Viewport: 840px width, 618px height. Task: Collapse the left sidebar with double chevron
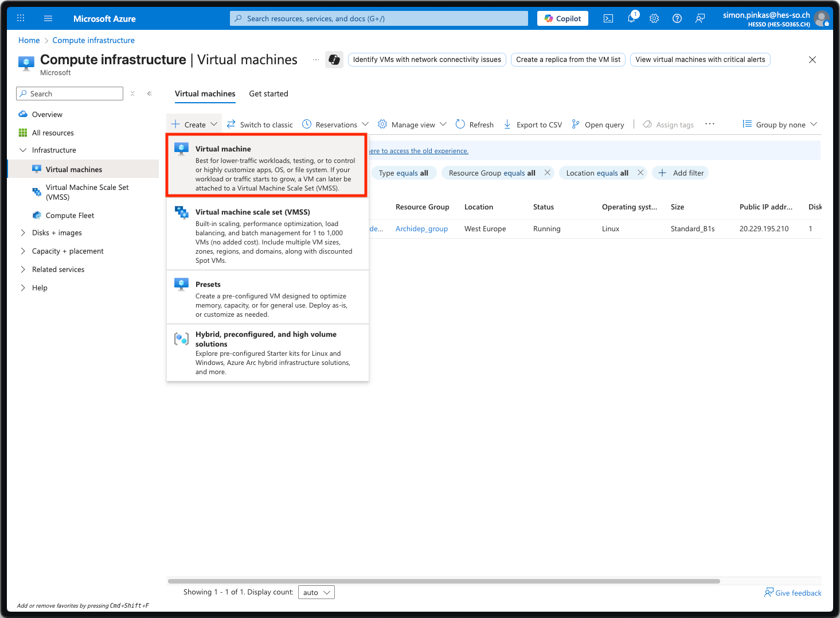150,94
